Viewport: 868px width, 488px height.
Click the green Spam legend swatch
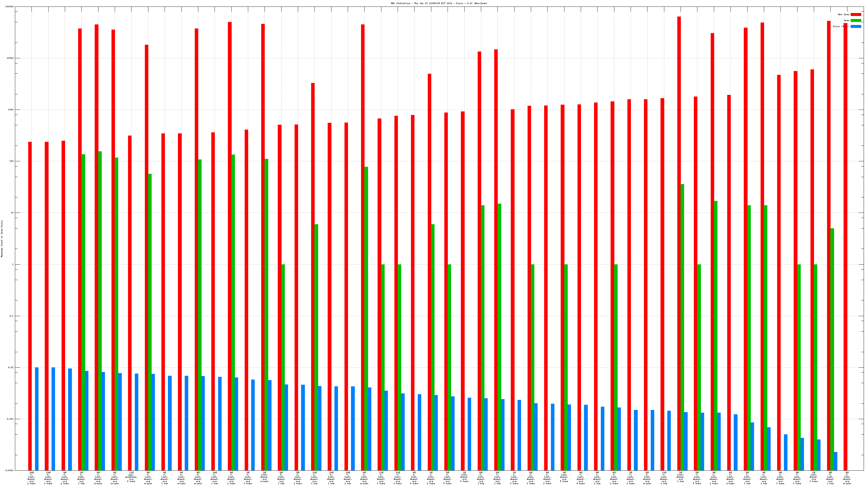[856, 21]
